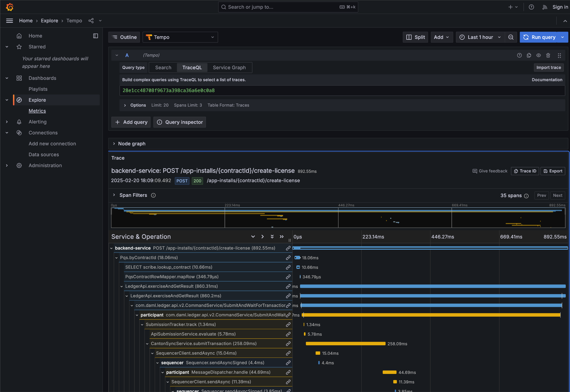Select the Search query type tab

[x=163, y=68]
